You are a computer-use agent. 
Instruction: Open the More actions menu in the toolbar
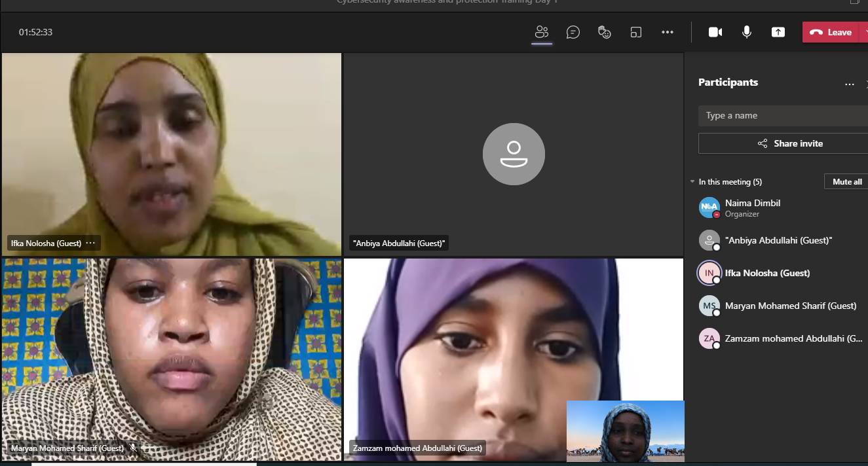coord(668,32)
